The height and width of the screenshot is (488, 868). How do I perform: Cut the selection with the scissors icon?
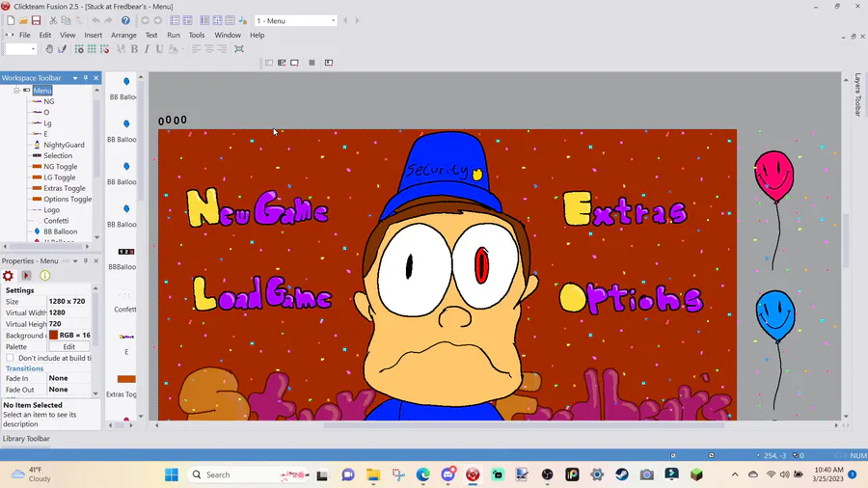pyautogui.click(x=53, y=20)
